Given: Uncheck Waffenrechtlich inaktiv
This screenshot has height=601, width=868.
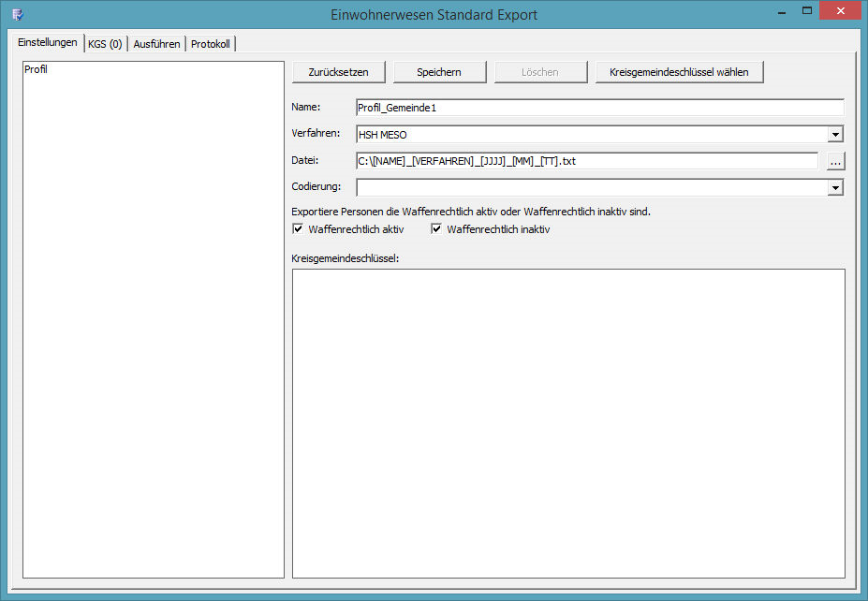Looking at the screenshot, I should pyautogui.click(x=436, y=228).
